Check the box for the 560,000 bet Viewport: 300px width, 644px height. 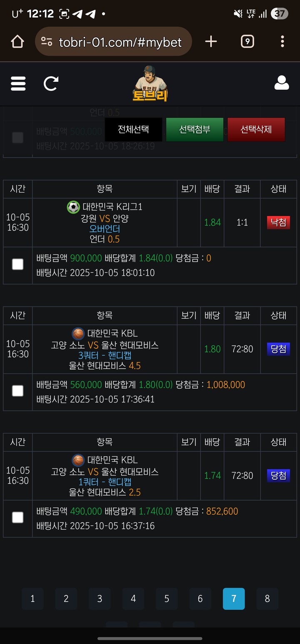tap(17, 391)
